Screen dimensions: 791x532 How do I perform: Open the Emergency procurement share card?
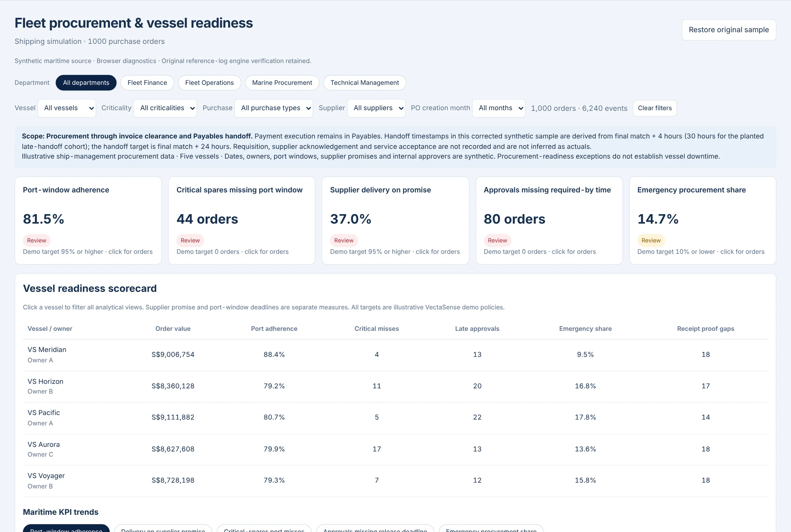[703, 221]
